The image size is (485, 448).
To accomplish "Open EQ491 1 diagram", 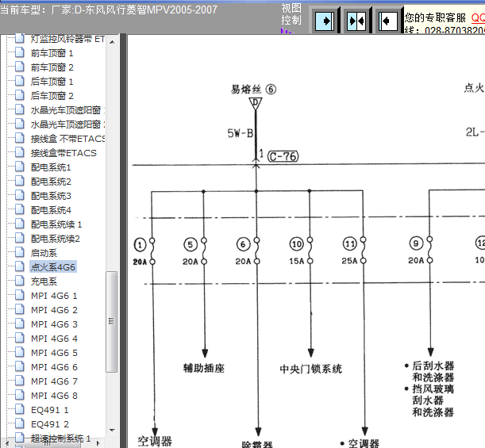I will click(x=50, y=410).
